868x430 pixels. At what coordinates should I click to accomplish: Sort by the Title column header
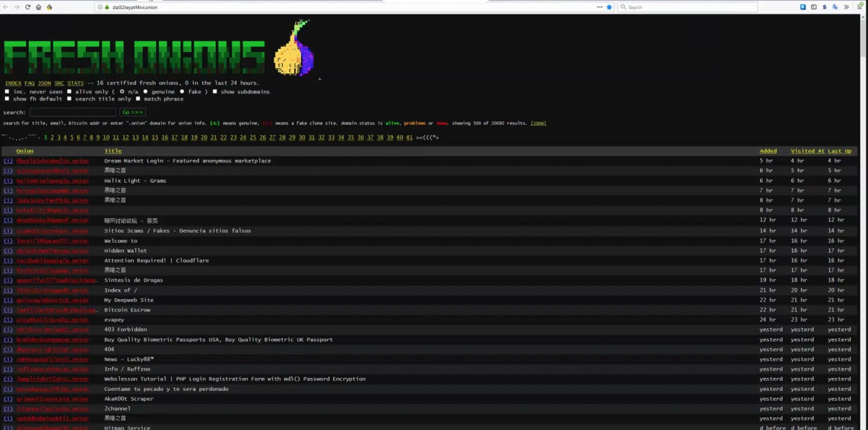[113, 151]
